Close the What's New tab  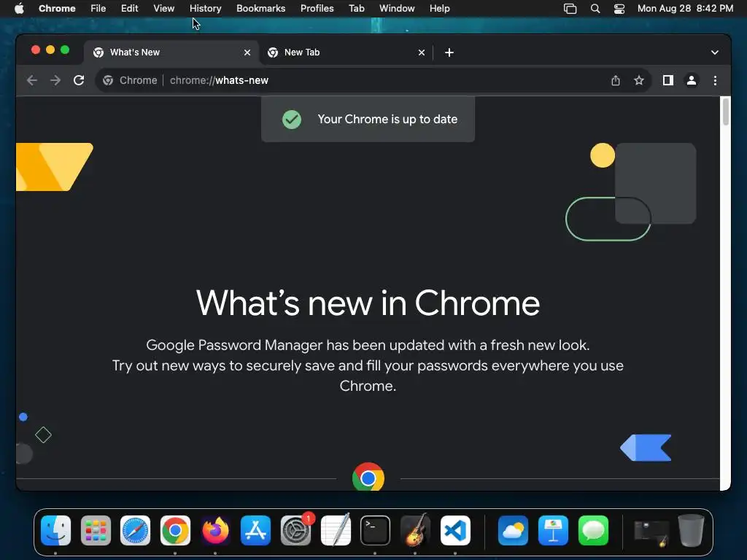(247, 52)
